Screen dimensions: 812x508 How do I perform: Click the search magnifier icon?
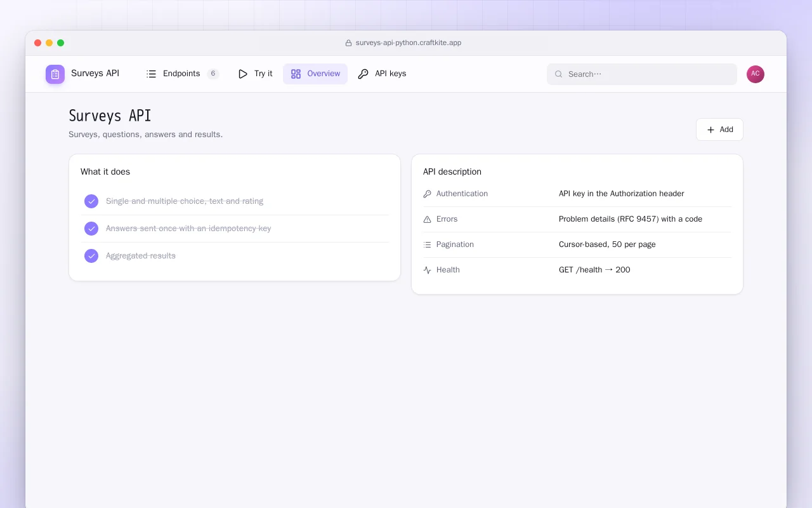click(x=559, y=74)
